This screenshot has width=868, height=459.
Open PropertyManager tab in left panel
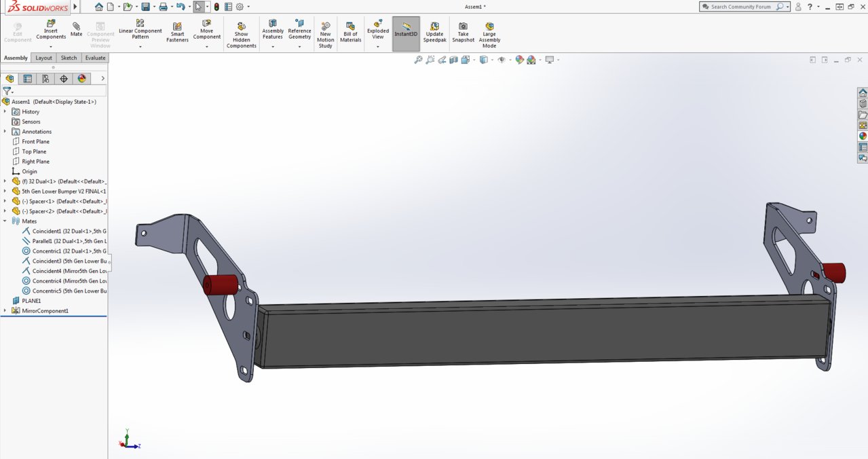[27, 79]
